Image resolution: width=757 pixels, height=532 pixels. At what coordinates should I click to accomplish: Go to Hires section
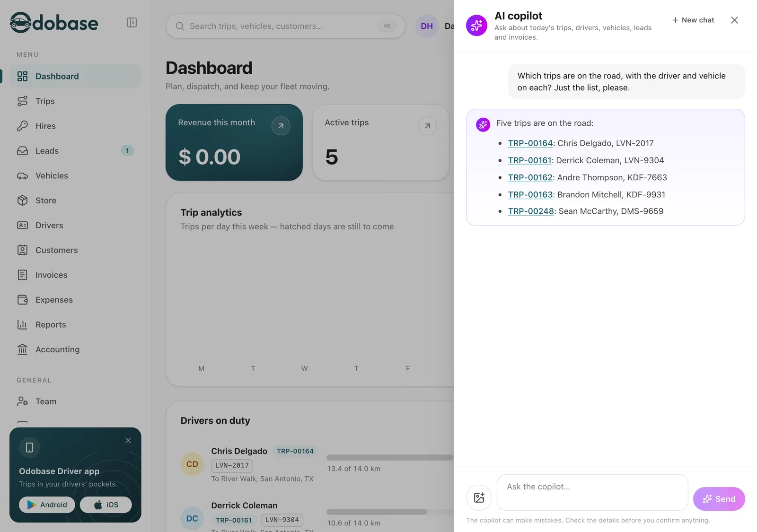tap(76, 126)
